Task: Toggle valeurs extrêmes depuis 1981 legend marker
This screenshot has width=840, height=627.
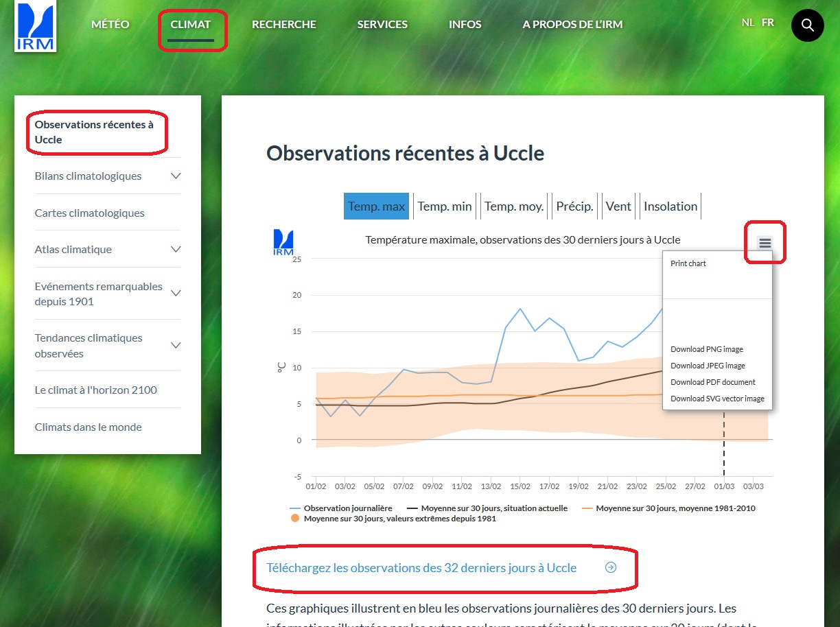Action: click(x=295, y=519)
